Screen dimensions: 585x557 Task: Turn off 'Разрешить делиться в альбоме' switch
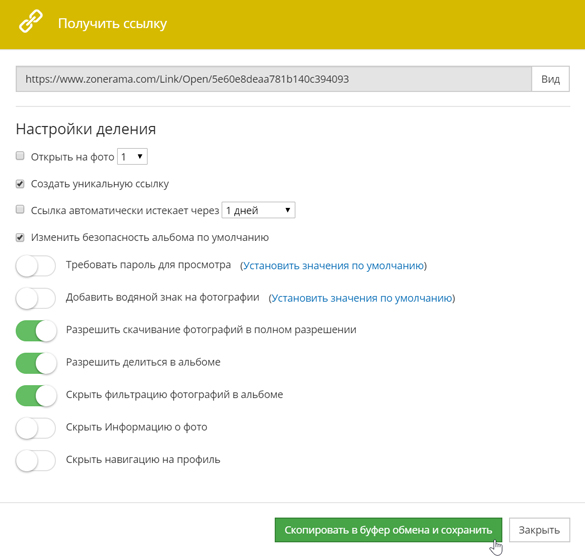pos(36,363)
